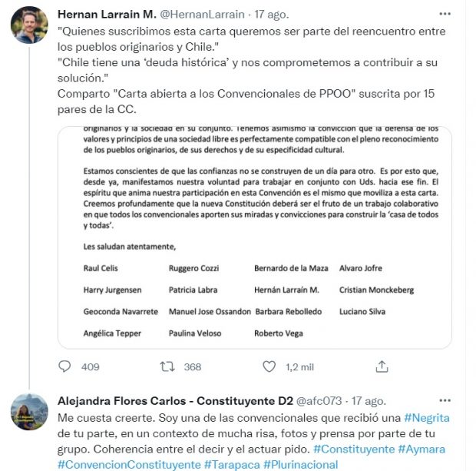Open more options on Hernan Larrain's tweet

445,14
